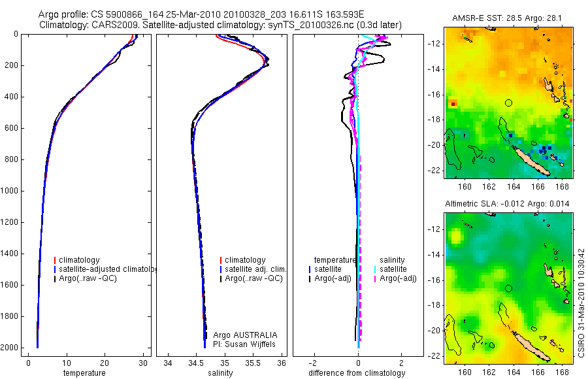Click the Climatology CARS2009 subtitle line
This screenshot has width=588, height=379.
click(x=220, y=25)
